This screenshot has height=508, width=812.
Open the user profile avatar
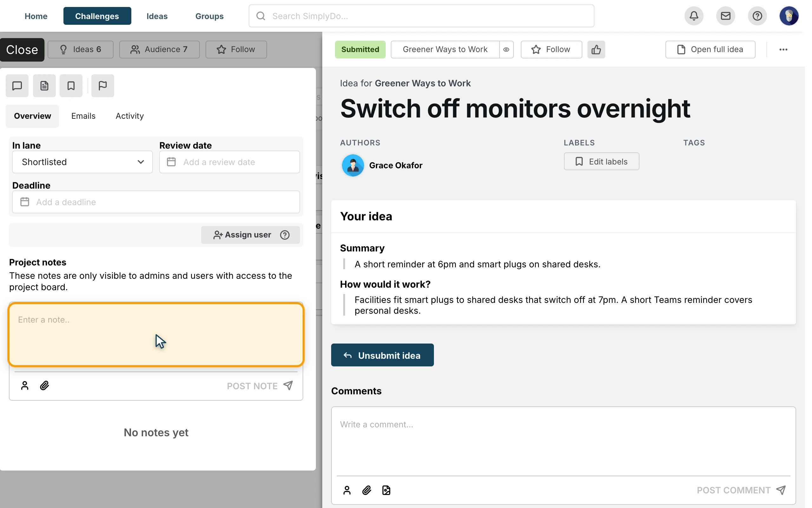point(789,16)
